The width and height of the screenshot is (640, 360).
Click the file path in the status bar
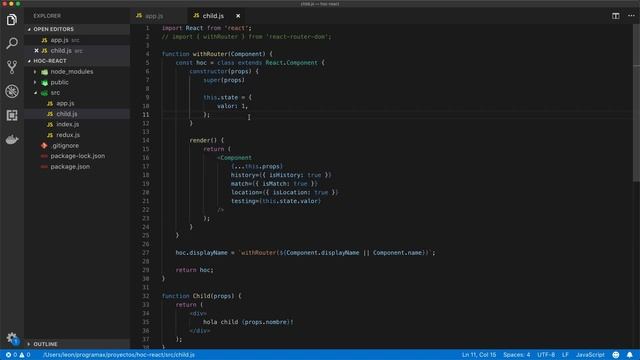pyautogui.click(x=118, y=355)
